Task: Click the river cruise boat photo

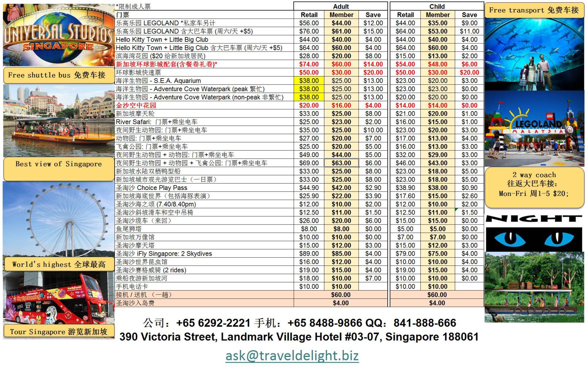Action: click(58, 121)
